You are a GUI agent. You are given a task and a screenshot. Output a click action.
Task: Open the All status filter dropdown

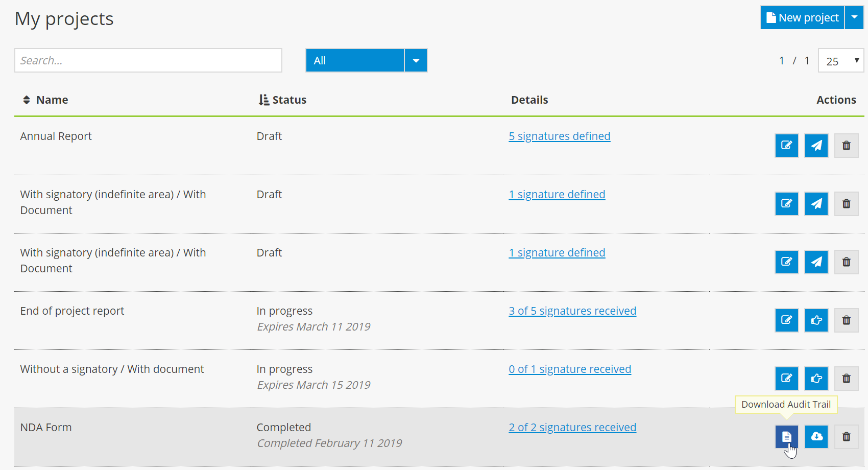pos(416,60)
